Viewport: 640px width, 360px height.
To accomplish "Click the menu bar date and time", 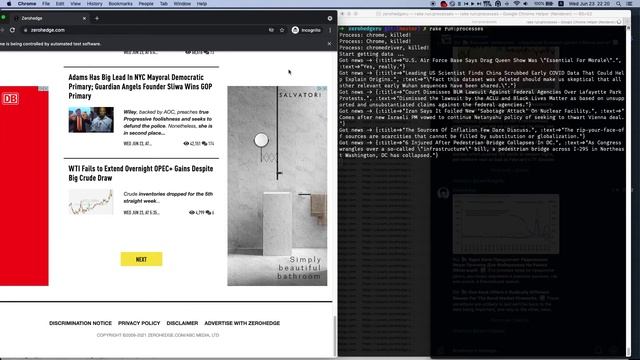I will pyautogui.click(x=589, y=4).
